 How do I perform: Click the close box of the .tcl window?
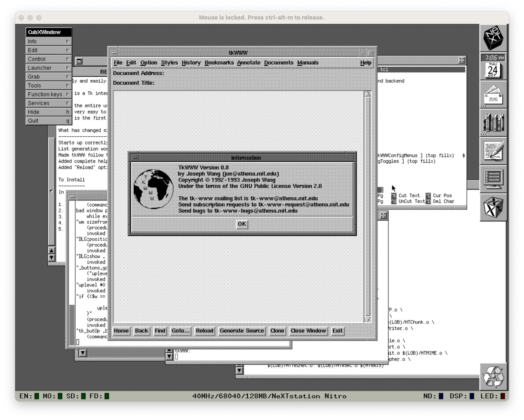pos(462,60)
